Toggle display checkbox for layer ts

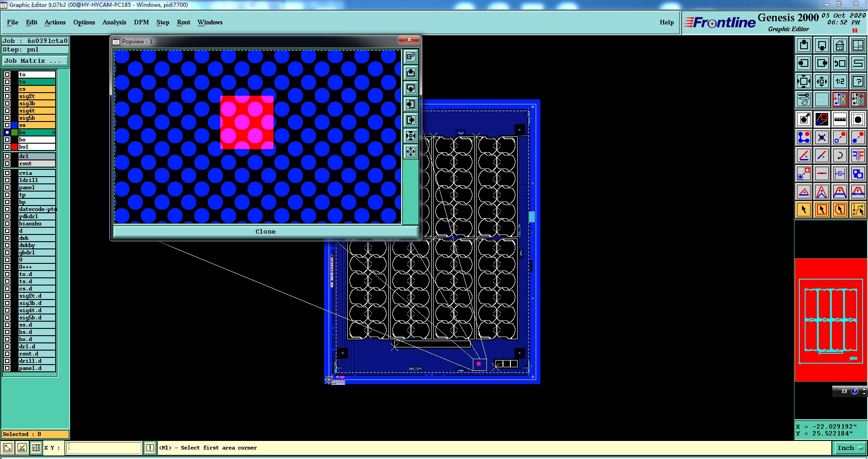coord(7,82)
